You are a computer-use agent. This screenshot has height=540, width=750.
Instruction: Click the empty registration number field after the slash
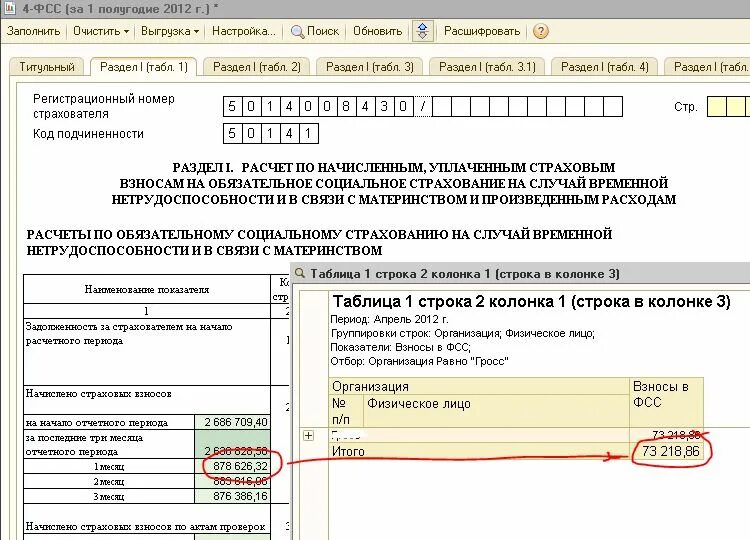[527, 106]
